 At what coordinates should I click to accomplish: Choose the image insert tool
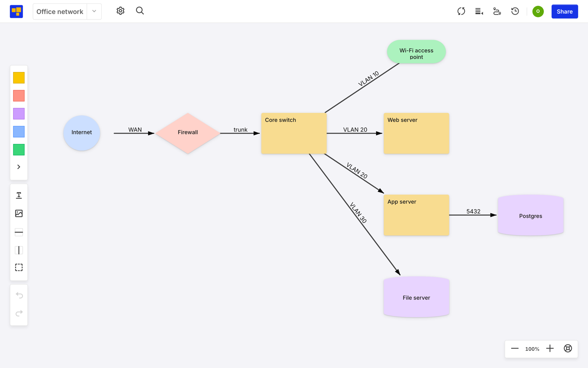click(19, 213)
